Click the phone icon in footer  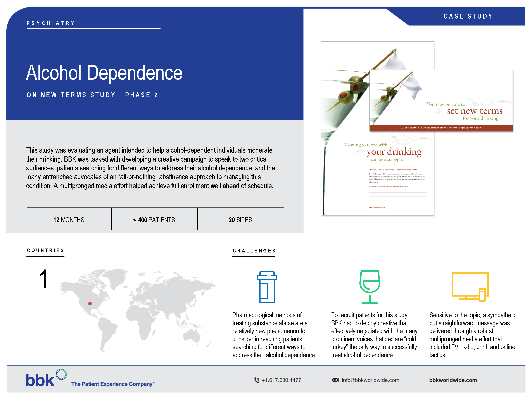[257, 380]
